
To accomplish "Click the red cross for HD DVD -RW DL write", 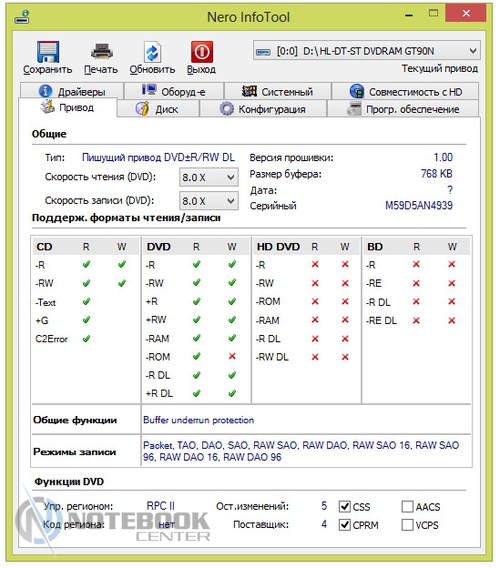I will 345,357.
